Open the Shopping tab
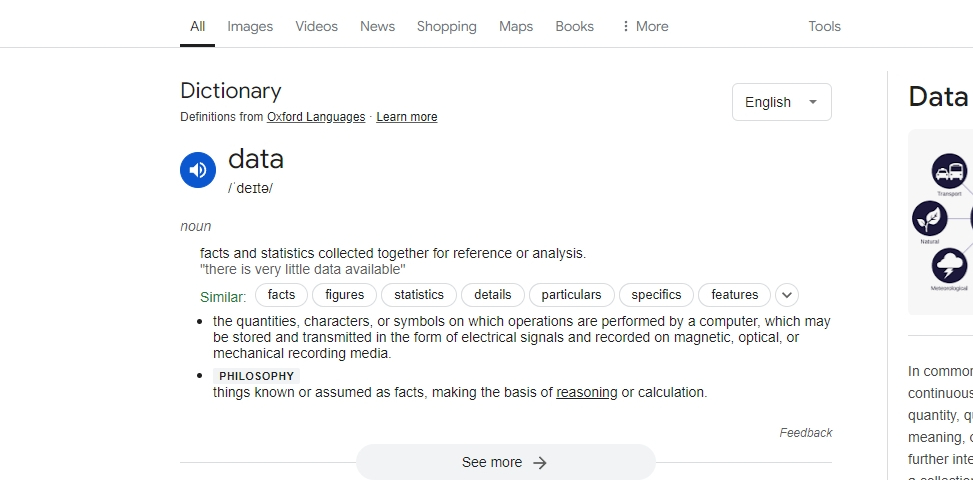Viewport: 973px width, 480px height. [447, 26]
